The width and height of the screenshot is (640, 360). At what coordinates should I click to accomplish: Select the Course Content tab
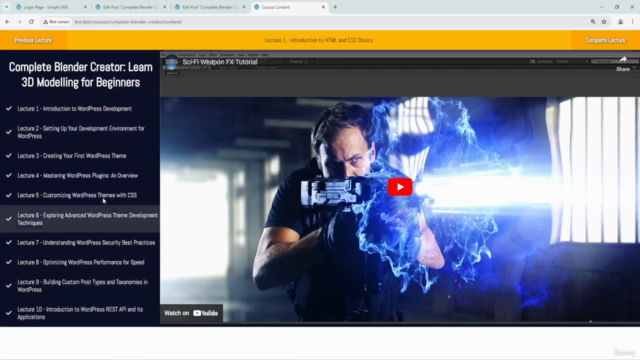[x=289, y=7]
